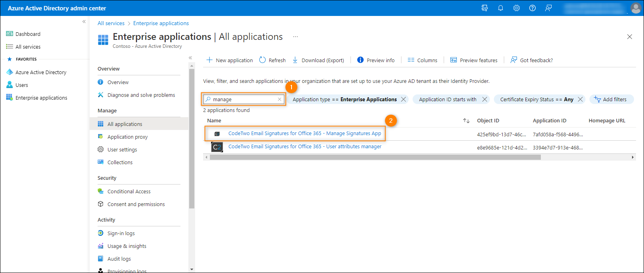Click the Diagnose and solve problems wrench icon
This screenshot has width=644, height=273.
pyautogui.click(x=100, y=95)
